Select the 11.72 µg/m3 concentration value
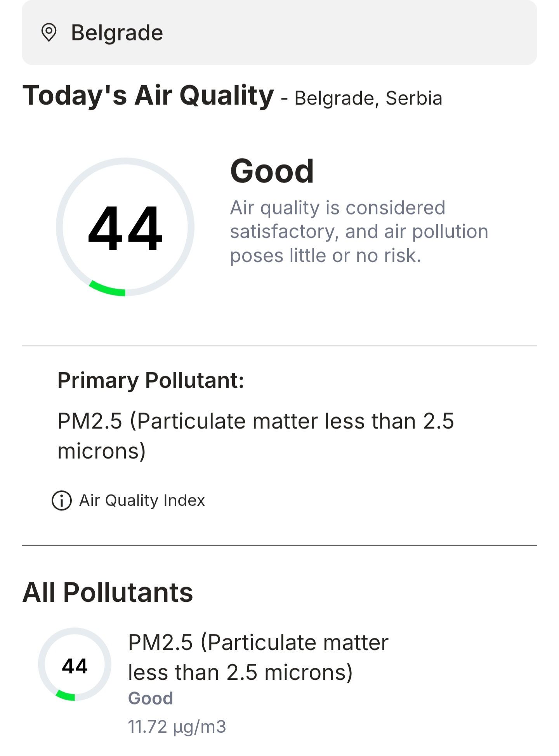The image size is (559, 756). click(177, 726)
